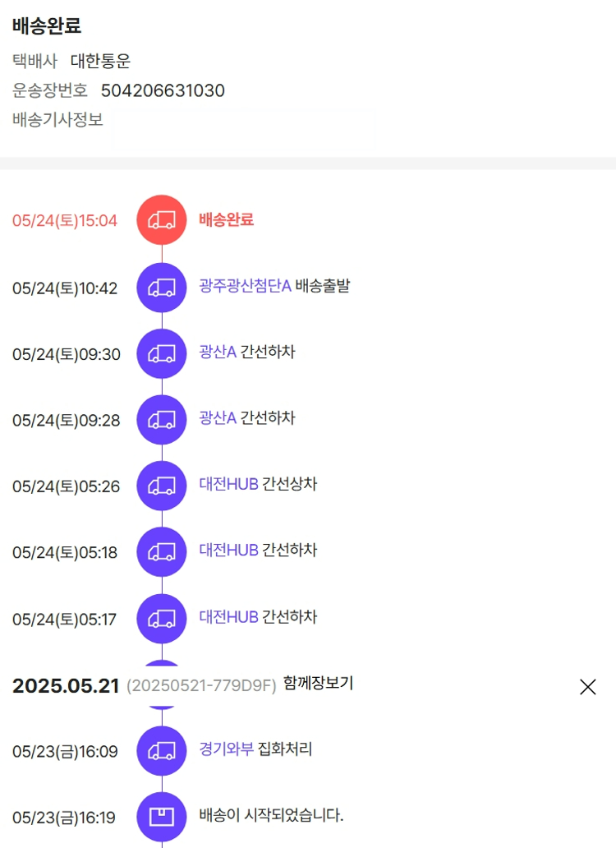Click the 05/24(토)15:04 timestamp
Screen dimensions: 616x848
[65, 221]
